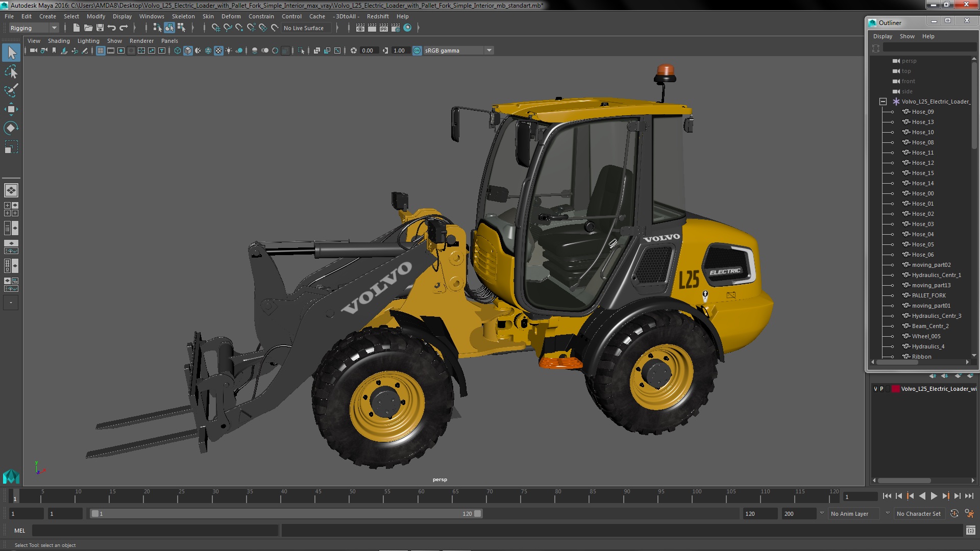Select by component type icon
The width and height of the screenshot is (980, 551).
(x=181, y=28)
